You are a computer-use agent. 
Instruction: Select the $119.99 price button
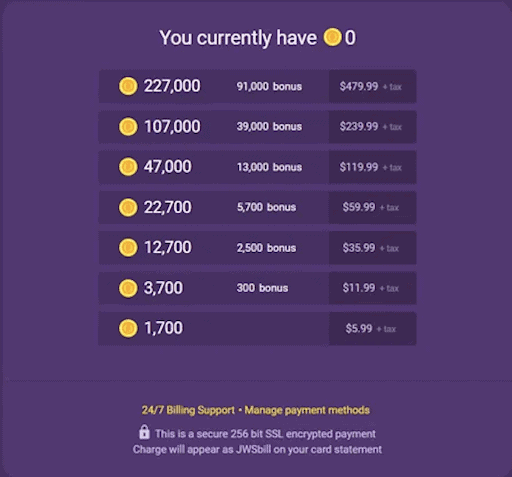pos(373,167)
